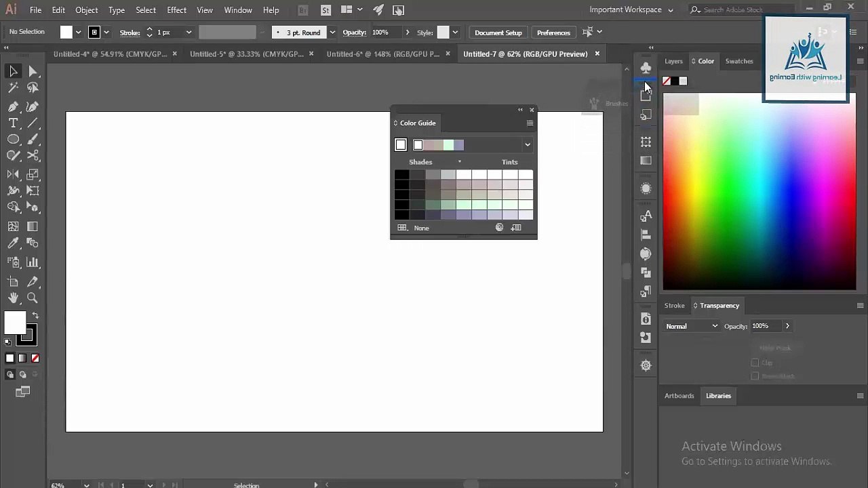868x488 pixels.
Task: Select the Eyedropper tool
Action: pyautogui.click(x=13, y=243)
